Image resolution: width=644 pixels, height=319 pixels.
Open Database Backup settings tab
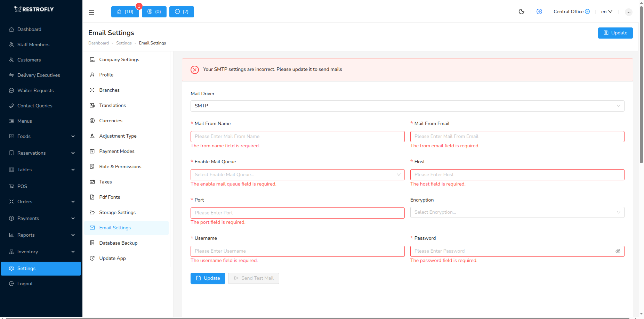pos(118,243)
